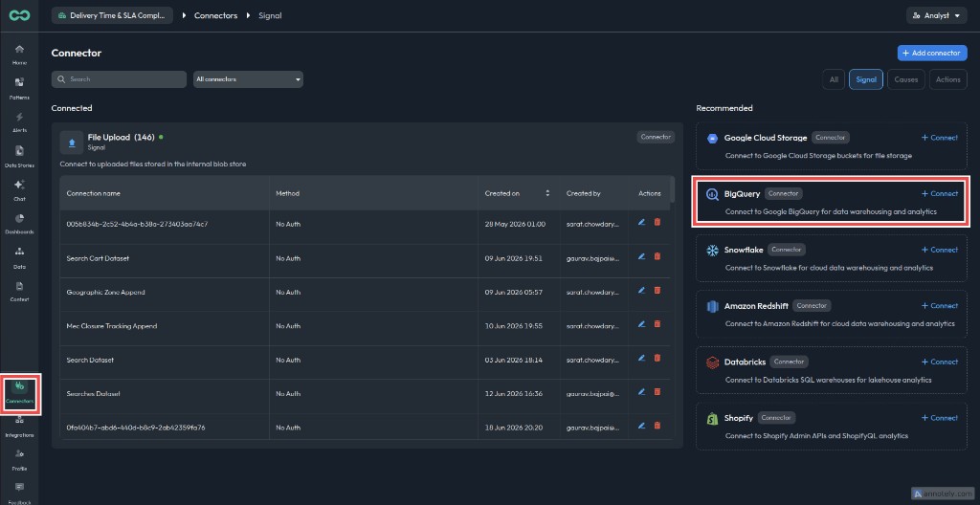The image size is (980, 505).
Task: Open the Delivery Time & SLA project selector
Action: coord(112,15)
